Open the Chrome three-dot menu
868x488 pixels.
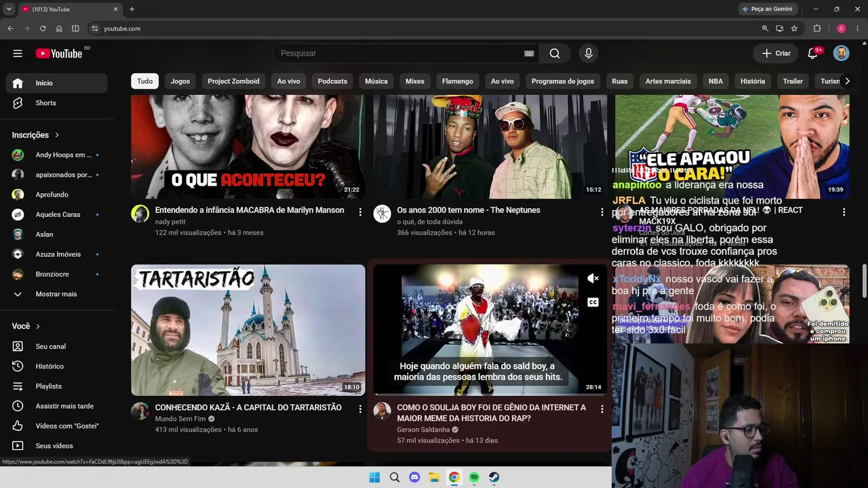(x=859, y=28)
